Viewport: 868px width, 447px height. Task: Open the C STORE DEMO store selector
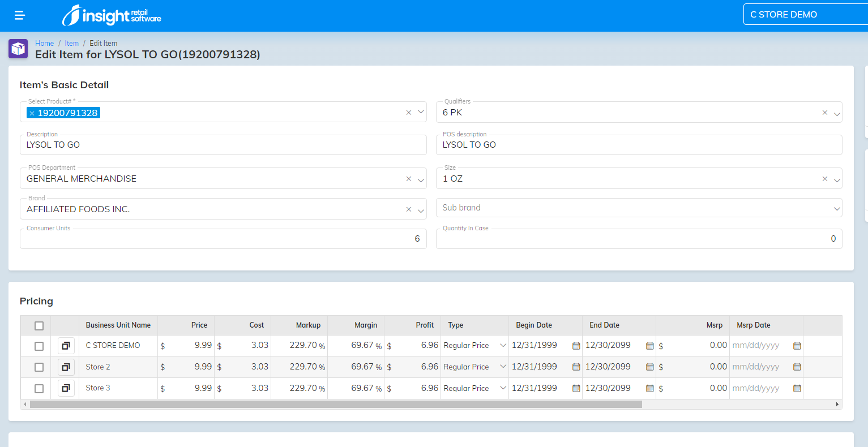tap(806, 15)
